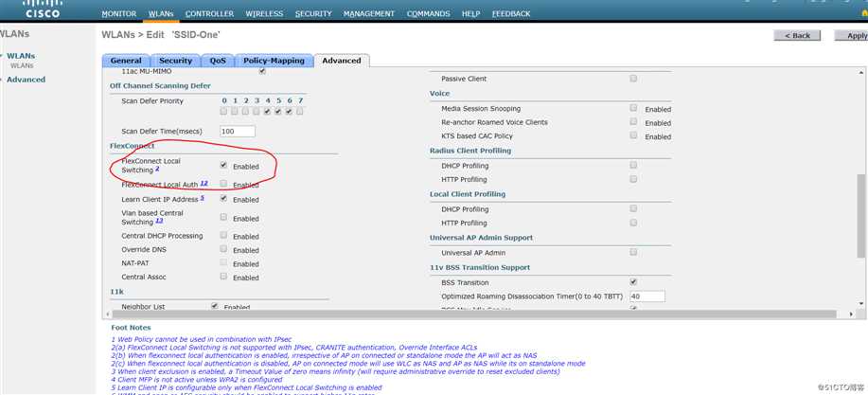Toggle the 11ac MU-MIMO checkbox
The height and width of the screenshot is (395, 868).
[262, 71]
